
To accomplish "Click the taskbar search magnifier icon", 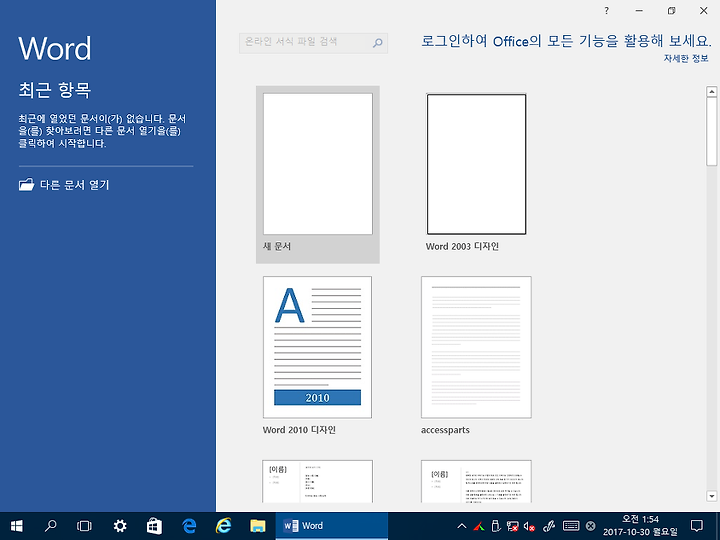I will (x=50, y=526).
